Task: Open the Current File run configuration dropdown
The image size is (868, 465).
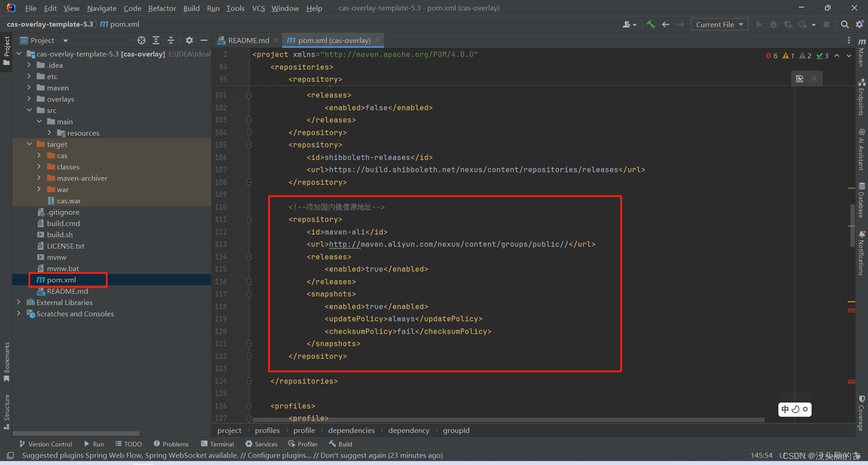Action: pyautogui.click(x=719, y=24)
